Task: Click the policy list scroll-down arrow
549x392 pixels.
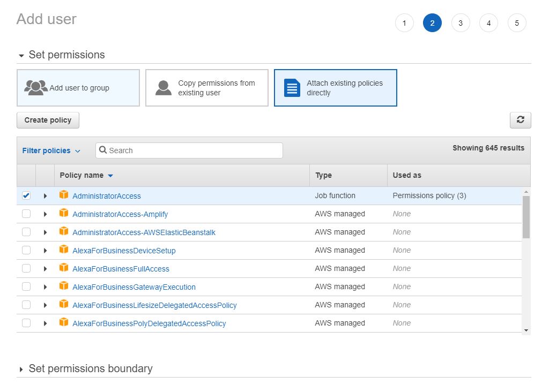Action: [526, 330]
